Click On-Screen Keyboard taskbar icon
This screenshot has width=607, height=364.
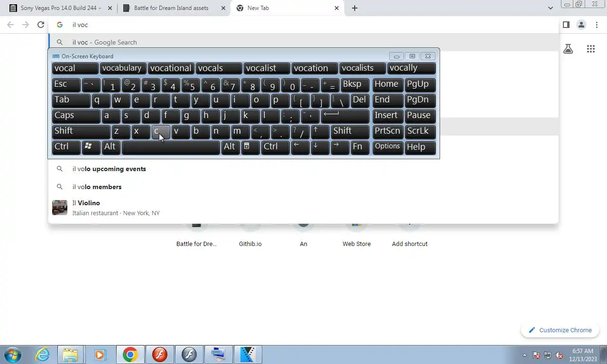[218, 355]
